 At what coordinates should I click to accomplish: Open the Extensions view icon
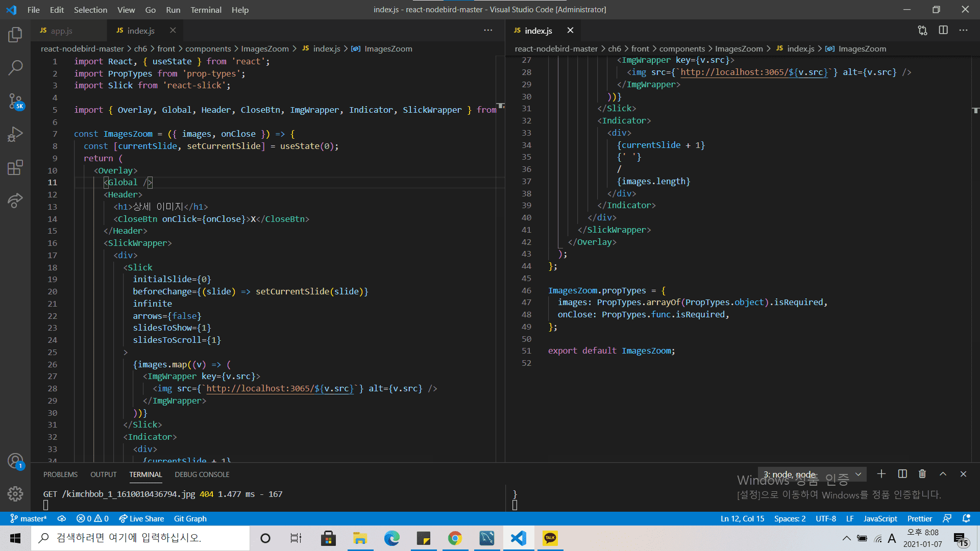15,167
